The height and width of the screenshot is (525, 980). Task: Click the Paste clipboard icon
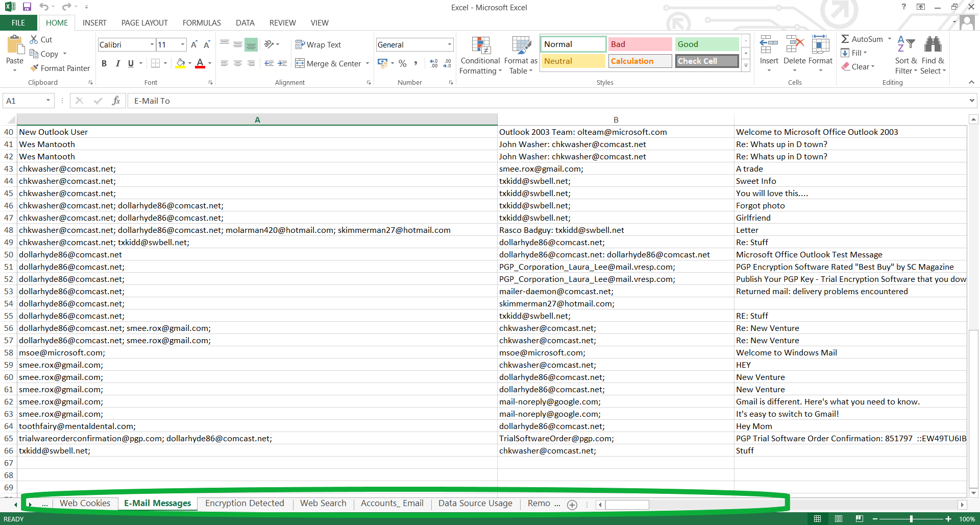[15, 45]
